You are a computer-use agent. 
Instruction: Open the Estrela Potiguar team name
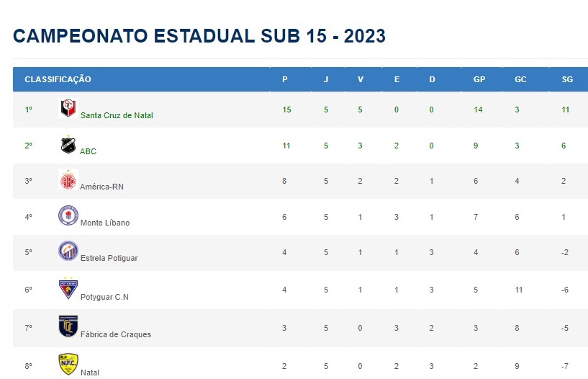109,258
